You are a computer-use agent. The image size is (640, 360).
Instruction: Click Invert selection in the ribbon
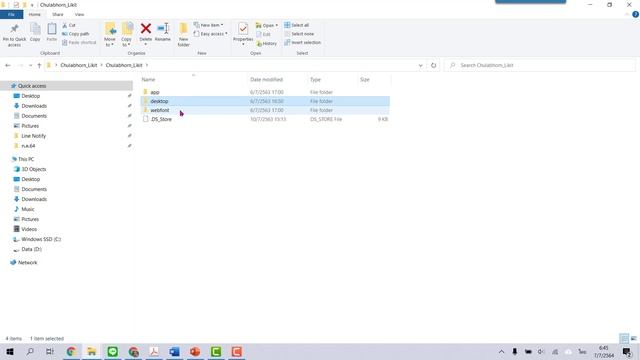pos(302,42)
